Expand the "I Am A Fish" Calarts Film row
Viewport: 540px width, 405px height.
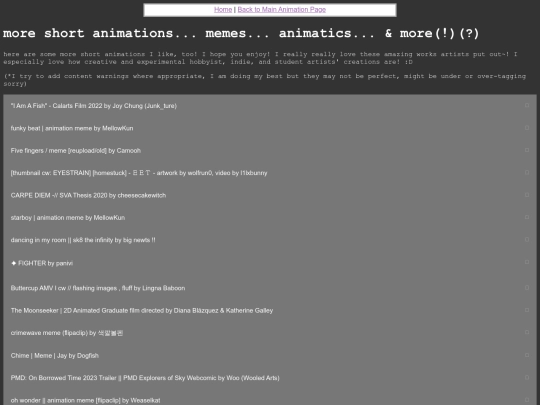[270, 106]
